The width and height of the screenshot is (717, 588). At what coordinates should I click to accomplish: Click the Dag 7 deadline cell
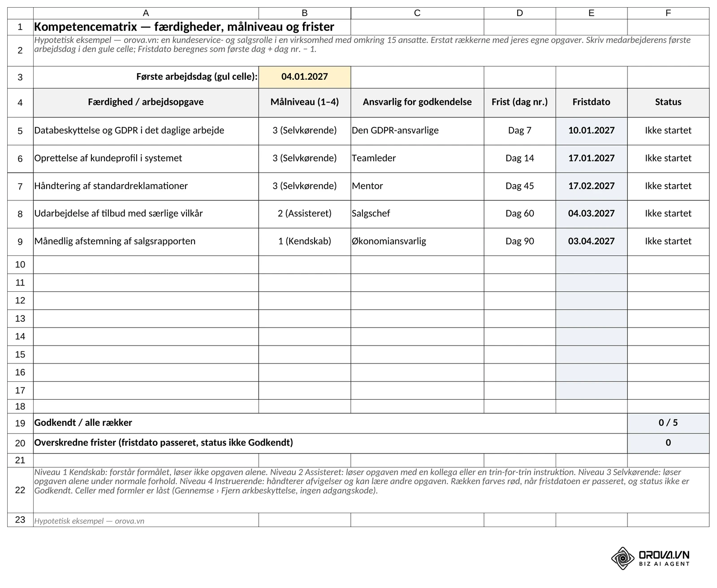coord(520,131)
